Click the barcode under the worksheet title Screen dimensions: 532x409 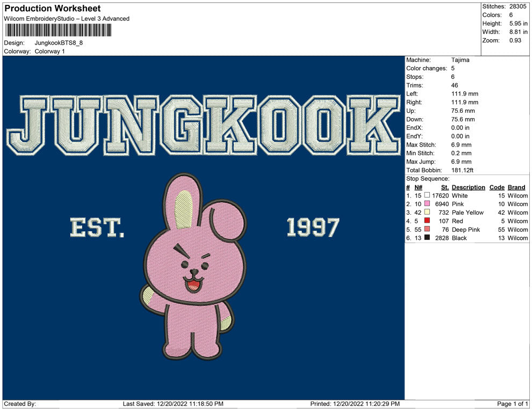58,30
